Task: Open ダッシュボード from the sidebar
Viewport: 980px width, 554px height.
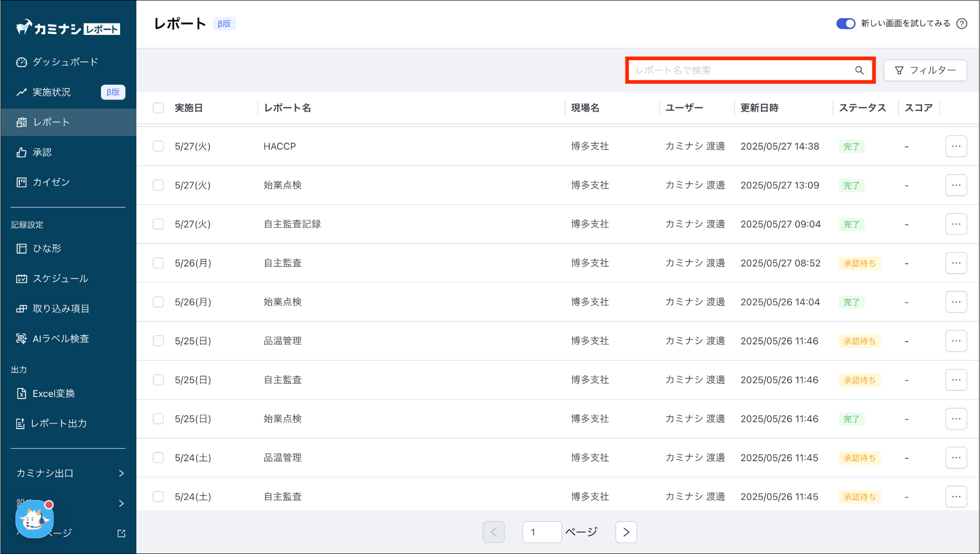Action: point(65,62)
